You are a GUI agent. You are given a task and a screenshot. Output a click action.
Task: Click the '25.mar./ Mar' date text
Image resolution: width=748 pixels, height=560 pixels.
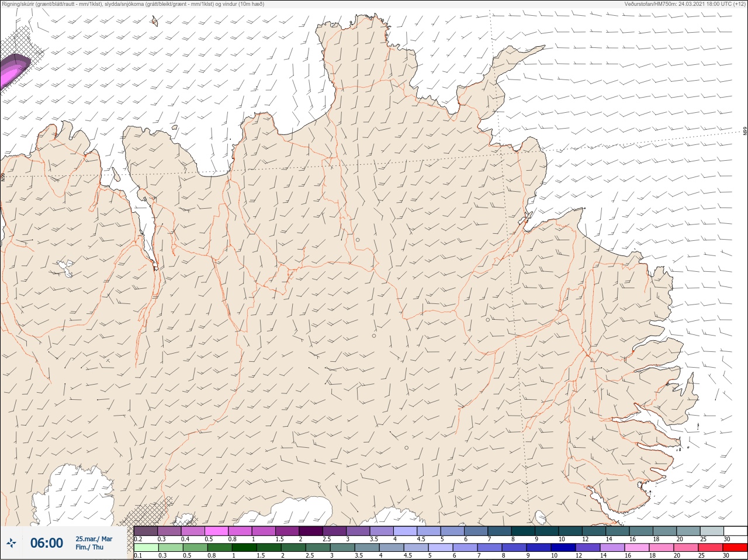[94, 539]
